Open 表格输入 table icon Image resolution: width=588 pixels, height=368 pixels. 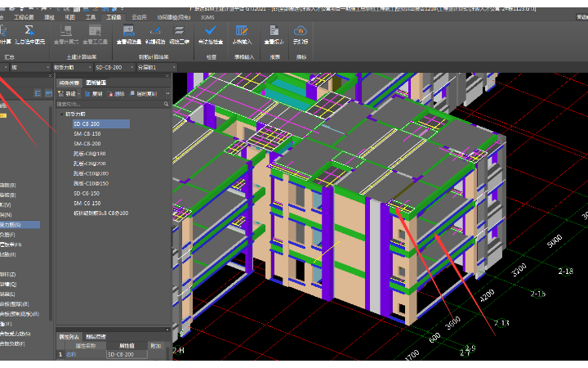click(x=243, y=31)
